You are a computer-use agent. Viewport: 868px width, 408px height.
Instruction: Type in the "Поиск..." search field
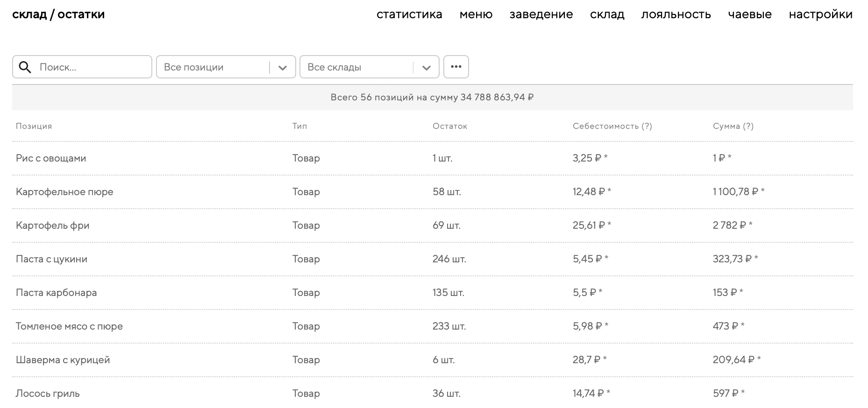coord(91,67)
